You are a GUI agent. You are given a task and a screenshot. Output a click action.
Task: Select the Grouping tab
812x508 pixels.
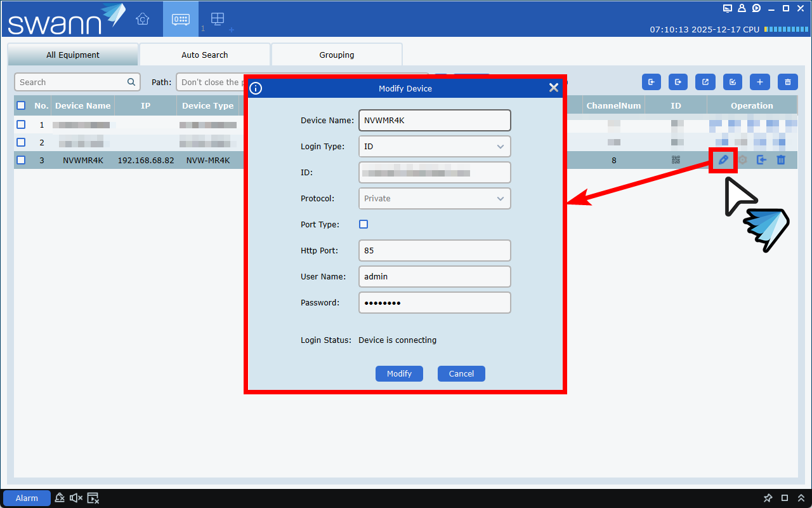336,55
